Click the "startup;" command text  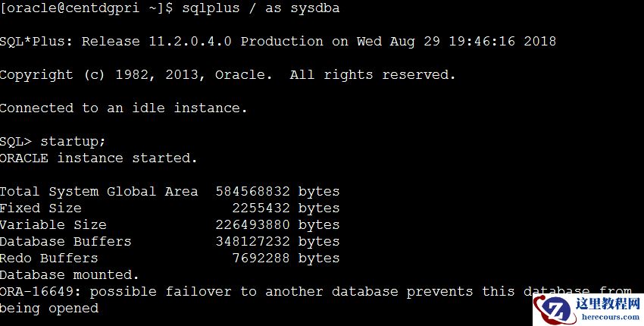[x=73, y=142]
